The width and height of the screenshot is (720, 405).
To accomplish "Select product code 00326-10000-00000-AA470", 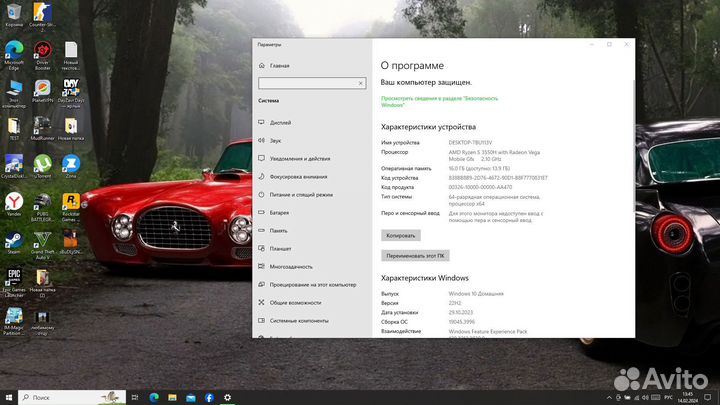I will pyautogui.click(x=480, y=187).
